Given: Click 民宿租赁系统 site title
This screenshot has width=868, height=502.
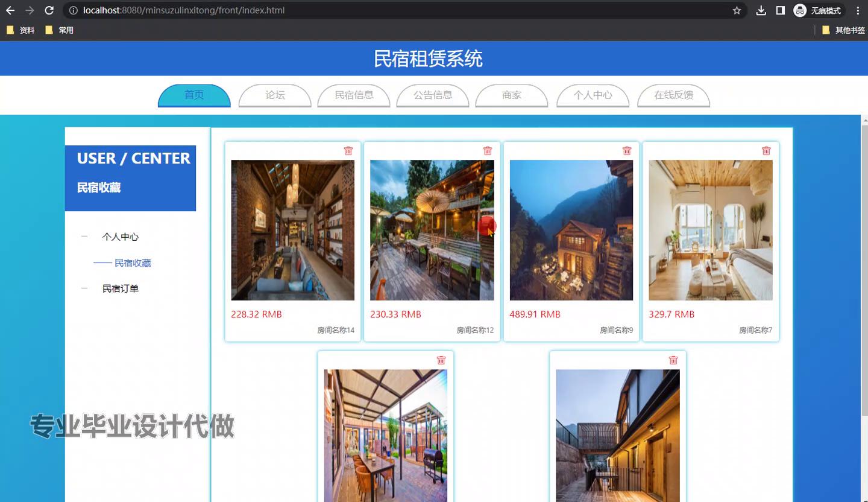Looking at the screenshot, I should (428, 59).
